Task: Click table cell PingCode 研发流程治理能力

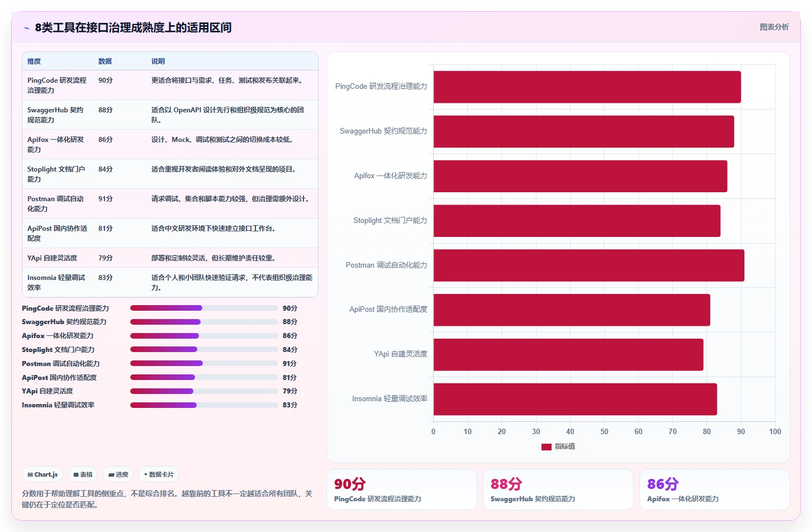Action: [58, 85]
